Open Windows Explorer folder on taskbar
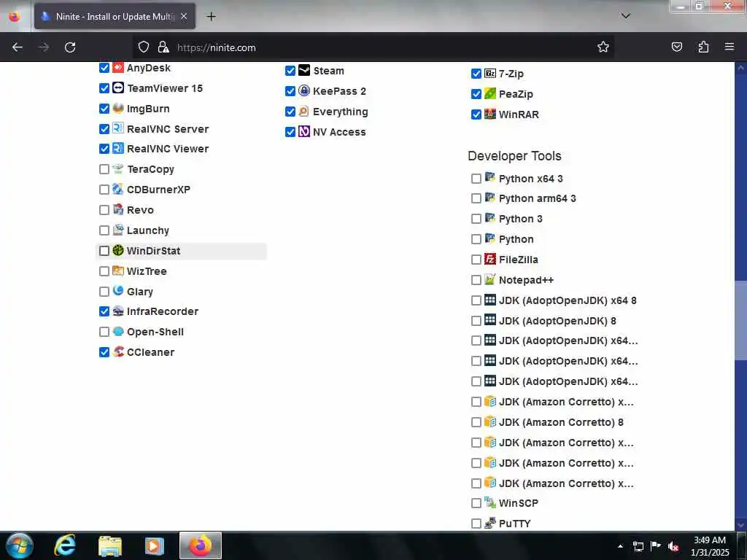Image resolution: width=747 pixels, height=560 pixels. (110, 545)
